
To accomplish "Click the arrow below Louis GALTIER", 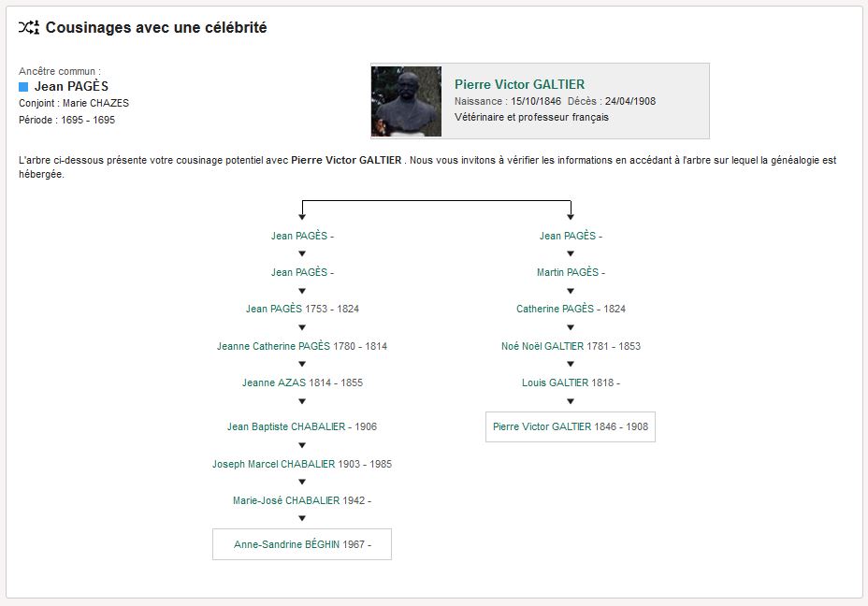I will (571, 401).
